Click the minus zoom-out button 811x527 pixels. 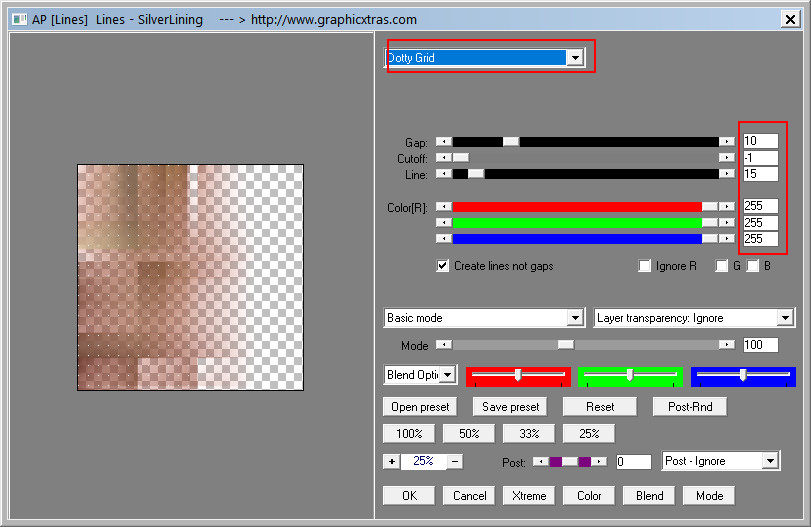pos(455,461)
